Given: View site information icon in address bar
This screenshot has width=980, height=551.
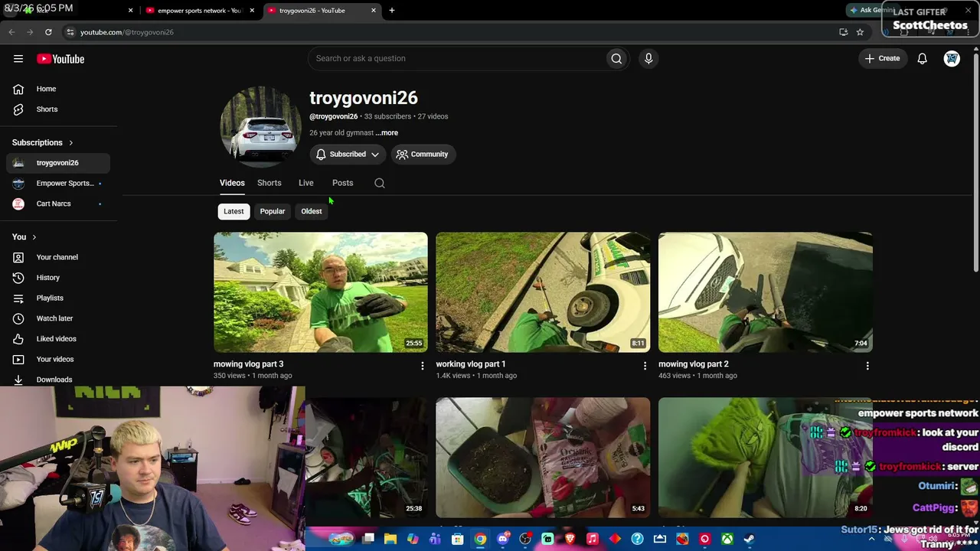Looking at the screenshot, I should pos(70,32).
